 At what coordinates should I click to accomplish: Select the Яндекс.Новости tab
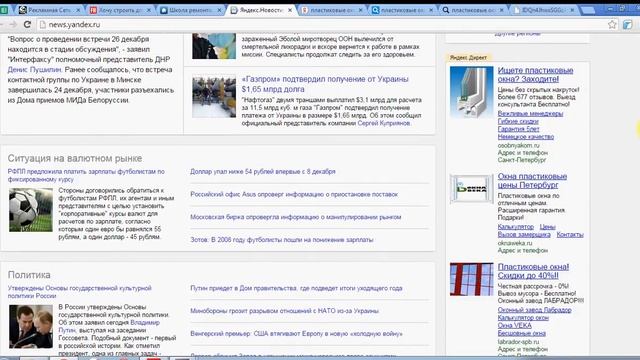261,10
